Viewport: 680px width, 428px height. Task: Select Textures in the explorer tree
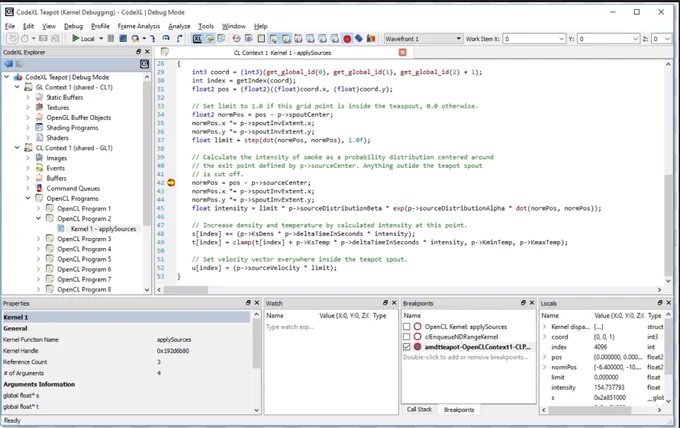pyautogui.click(x=58, y=107)
